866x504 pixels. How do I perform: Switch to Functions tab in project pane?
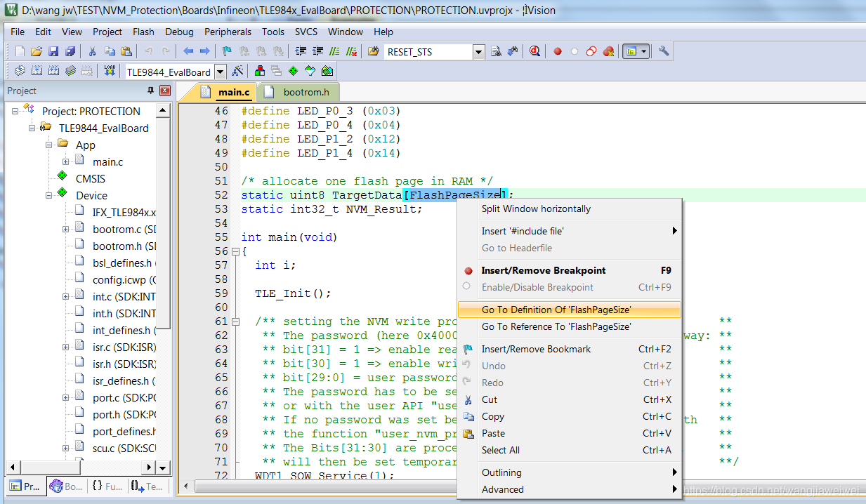point(107,486)
